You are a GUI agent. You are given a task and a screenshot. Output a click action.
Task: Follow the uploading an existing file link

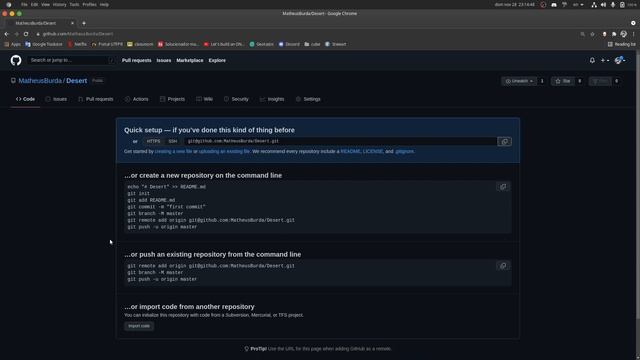[x=224, y=151]
